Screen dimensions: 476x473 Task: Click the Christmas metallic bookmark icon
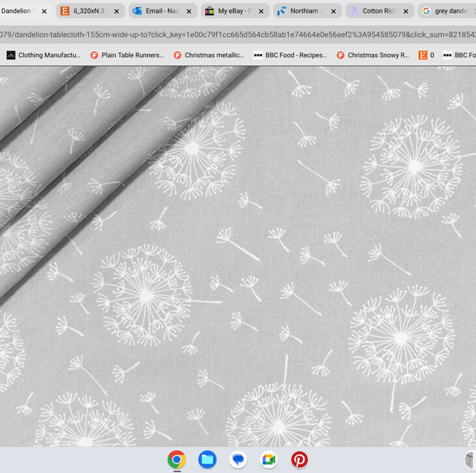178,55
